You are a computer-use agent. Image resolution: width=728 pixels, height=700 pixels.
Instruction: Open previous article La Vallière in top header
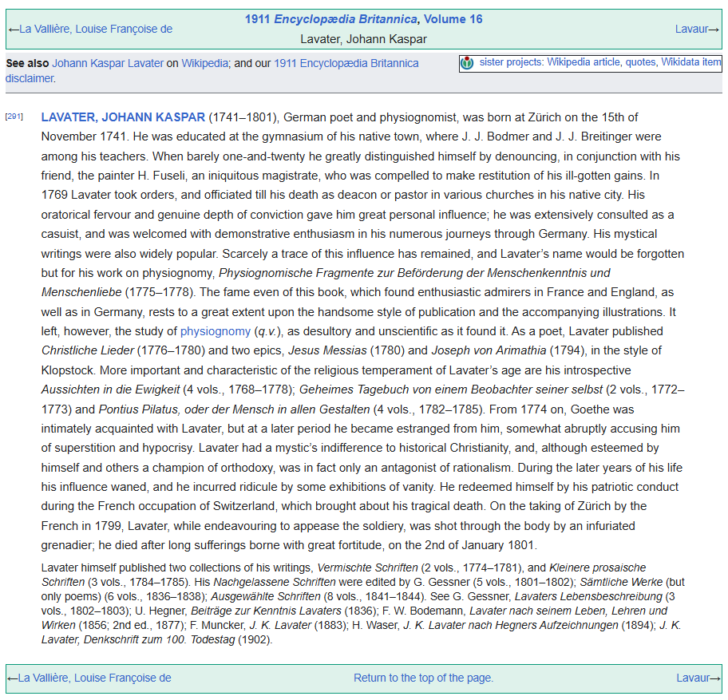pyautogui.click(x=96, y=29)
